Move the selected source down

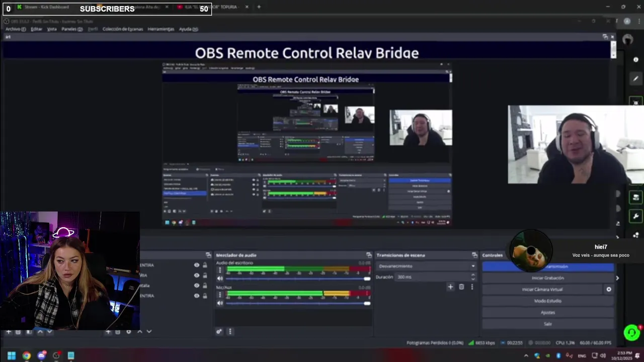coord(149,332)
